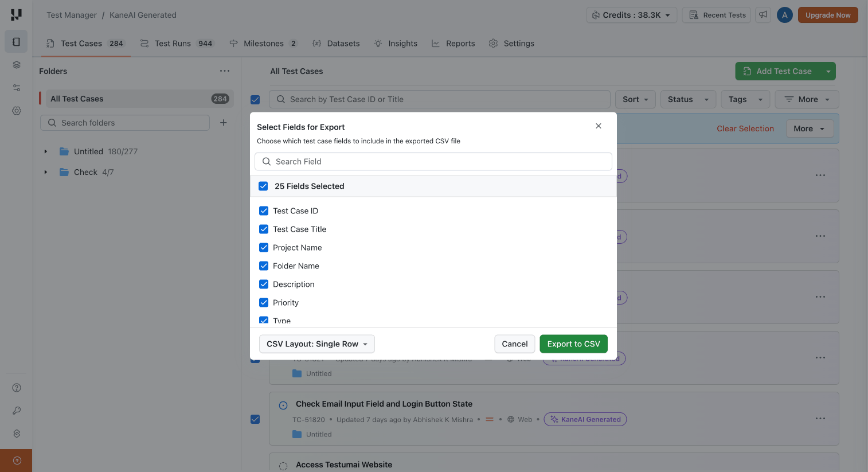Open the settings gear sidebar icon
The image size is (868, 472).
tap(17, 111)
